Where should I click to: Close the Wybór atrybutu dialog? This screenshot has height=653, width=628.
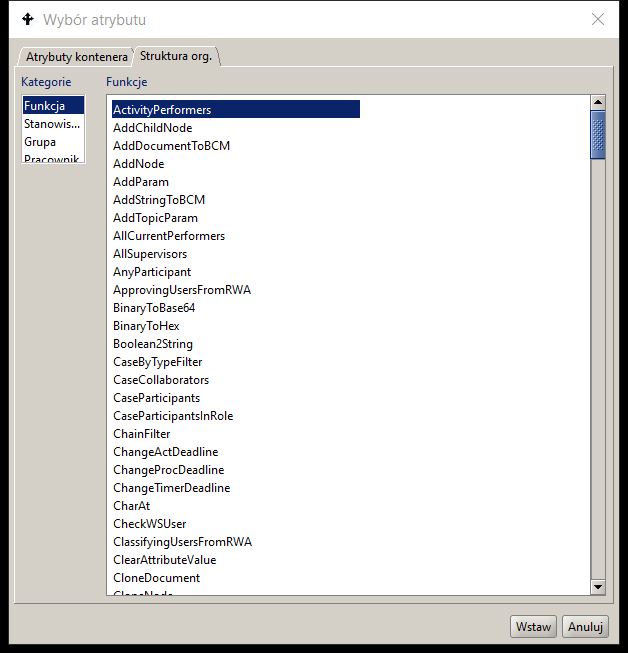point(598,19)
